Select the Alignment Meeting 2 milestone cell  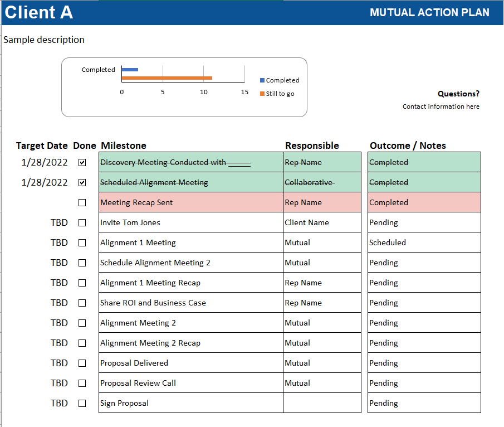click(x=191, y=323)
